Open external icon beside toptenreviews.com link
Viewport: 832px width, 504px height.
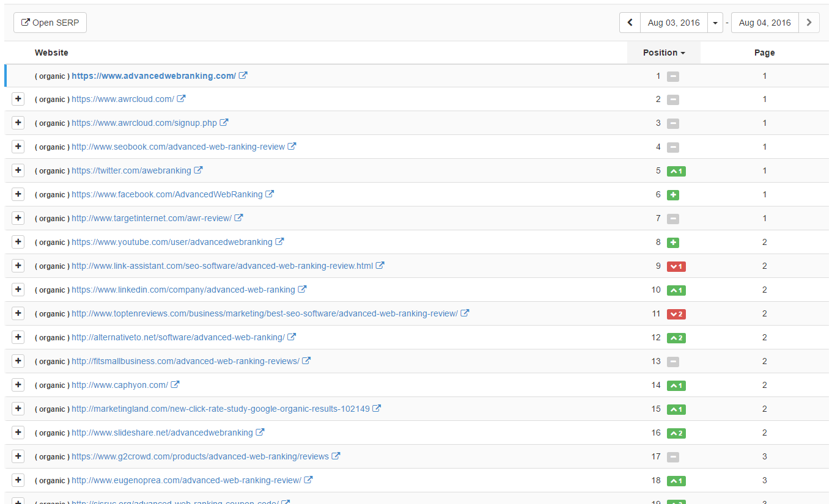(465, 313)
